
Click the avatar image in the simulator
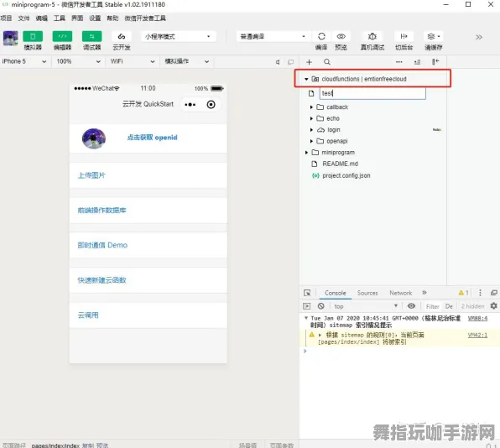click(94, 138)
